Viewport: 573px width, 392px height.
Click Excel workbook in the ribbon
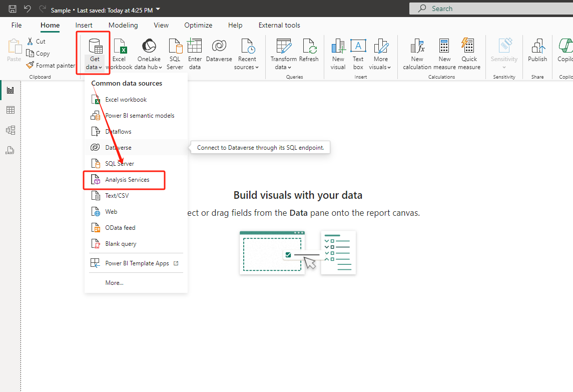point(119,54)
